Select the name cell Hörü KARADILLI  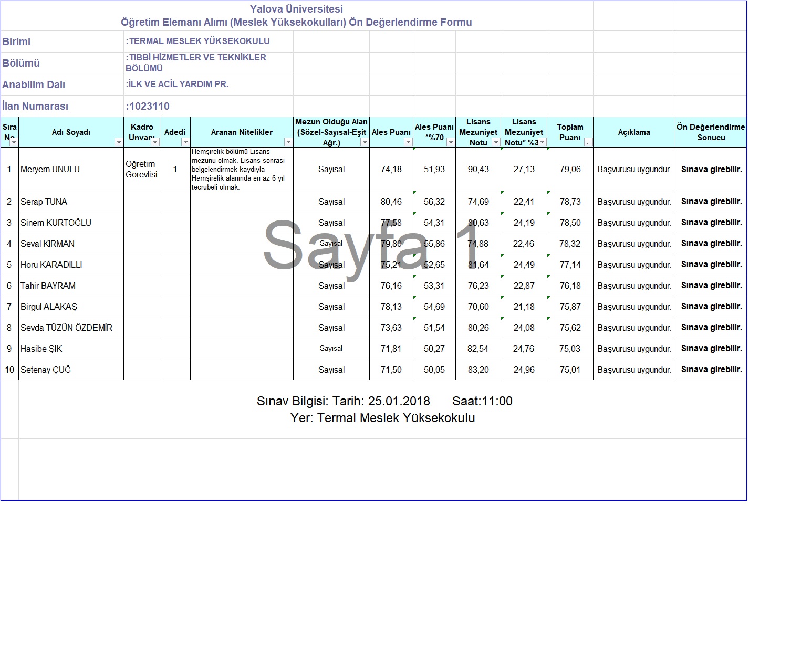(x=71, y=265)
